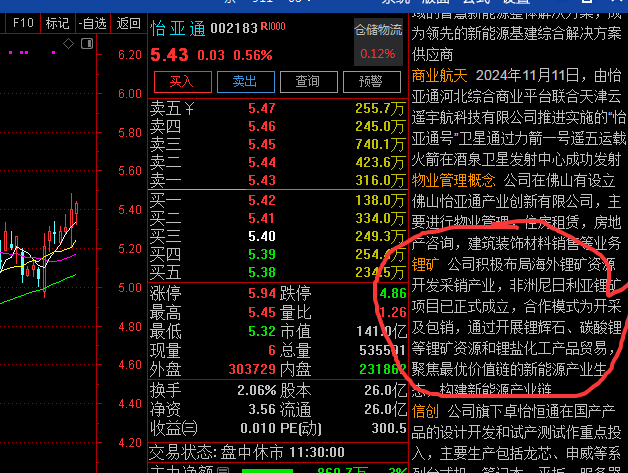
Task: Open the 查询 query button
Action: (308, 82)
